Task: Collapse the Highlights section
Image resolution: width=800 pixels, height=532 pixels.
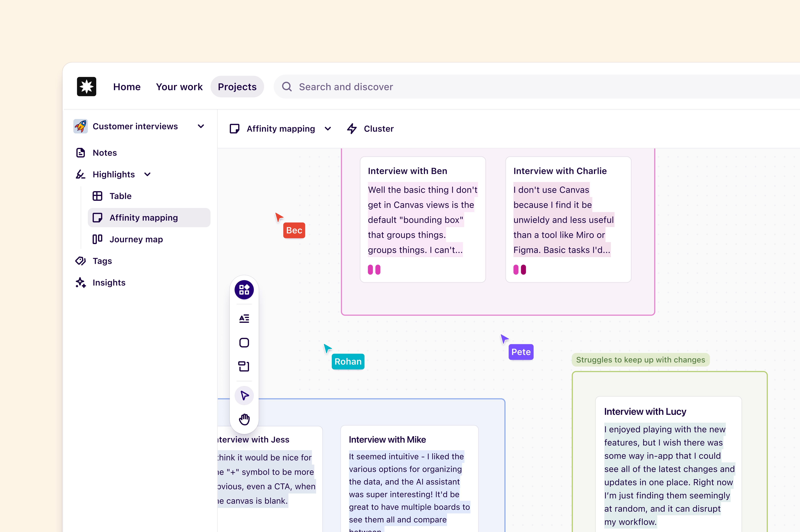Action: pos(147,174)
